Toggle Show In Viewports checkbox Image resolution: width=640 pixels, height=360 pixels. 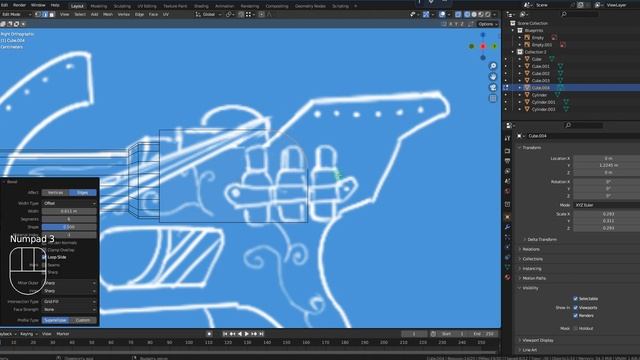point(576,308)
